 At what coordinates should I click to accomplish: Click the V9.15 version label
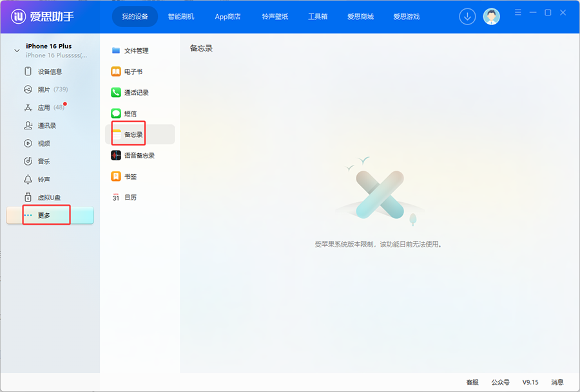click(530, 382)
